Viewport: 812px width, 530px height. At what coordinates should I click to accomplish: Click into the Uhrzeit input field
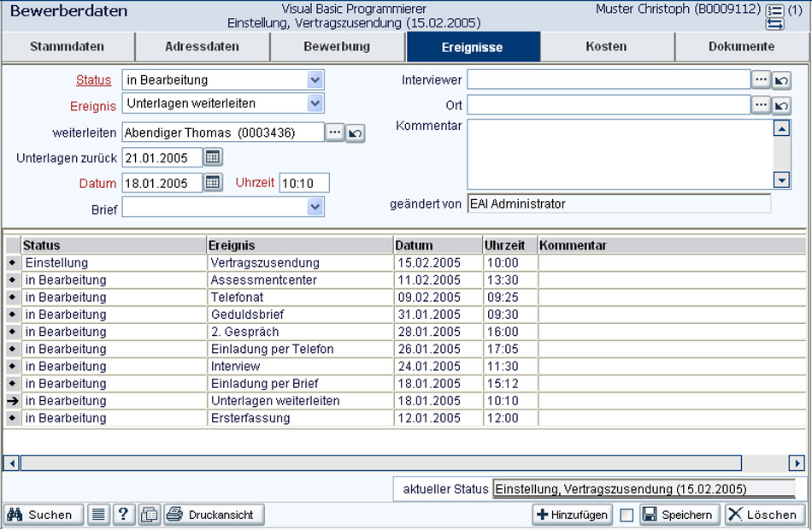[304, 183]
